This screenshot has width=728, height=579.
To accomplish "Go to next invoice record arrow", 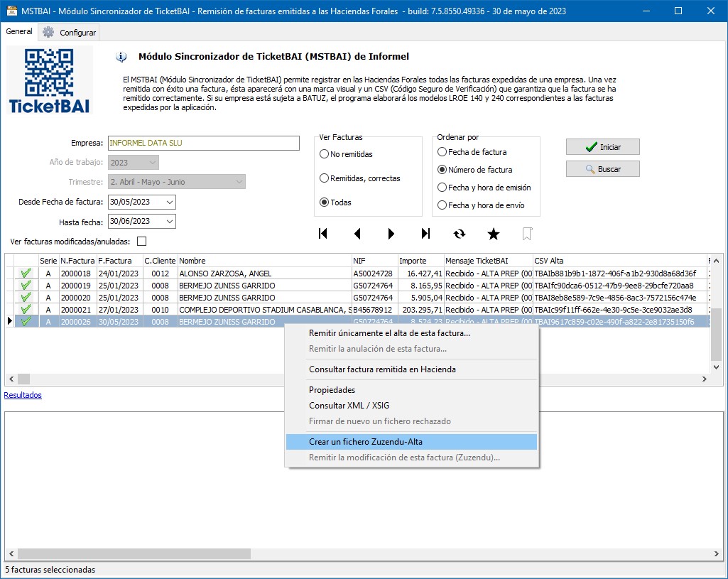I will point(391,234).
